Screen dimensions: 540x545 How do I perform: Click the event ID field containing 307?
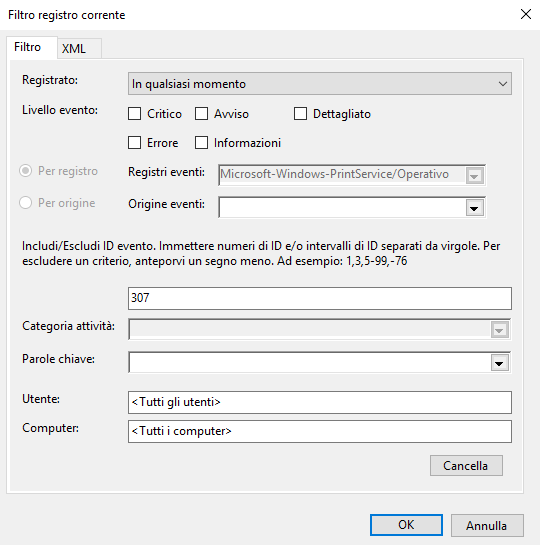(320, 298)
